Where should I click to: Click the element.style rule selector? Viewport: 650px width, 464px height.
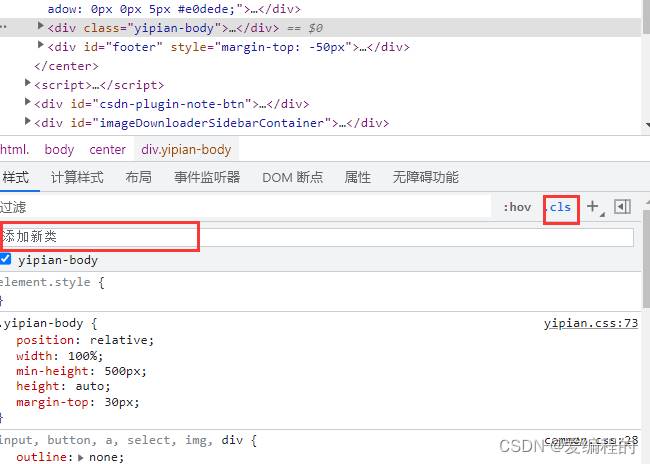click(45, 282)
